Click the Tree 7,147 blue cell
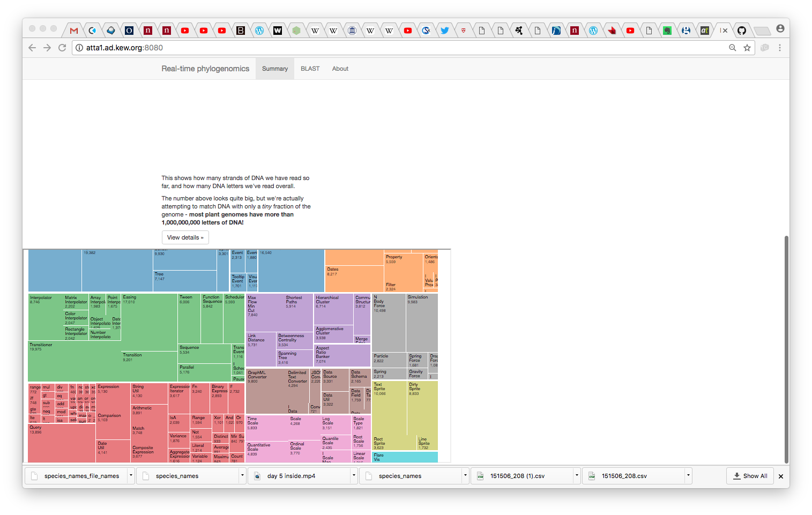This screenshot has height=515, width=812. [x=185, y=281]
